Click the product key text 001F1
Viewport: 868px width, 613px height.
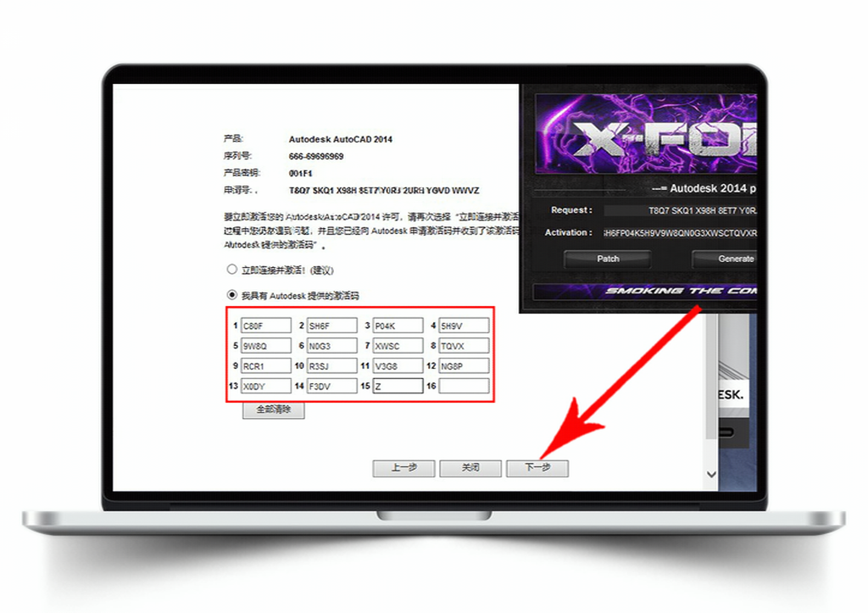(x=301, y=173)
